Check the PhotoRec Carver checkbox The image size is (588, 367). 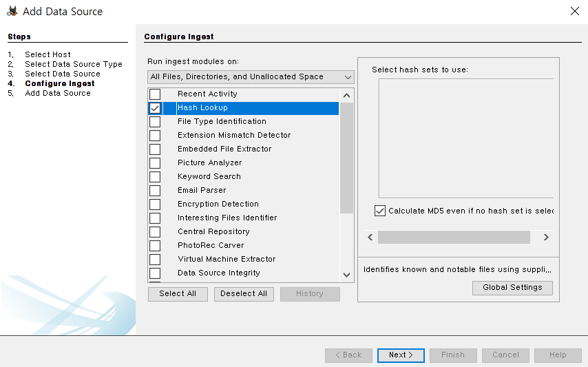(x=155, y=246)
